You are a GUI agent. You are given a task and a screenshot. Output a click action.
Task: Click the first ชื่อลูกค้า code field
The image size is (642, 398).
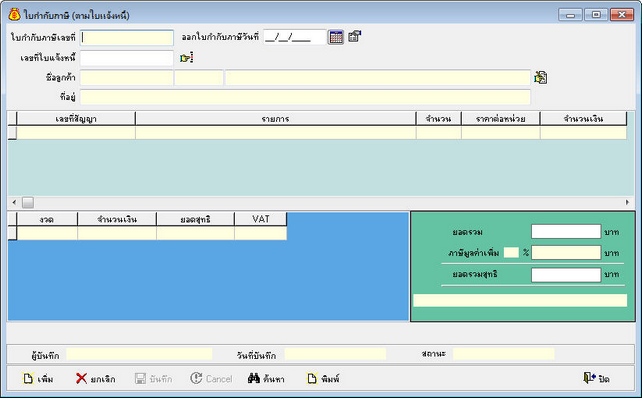[127, 78]
